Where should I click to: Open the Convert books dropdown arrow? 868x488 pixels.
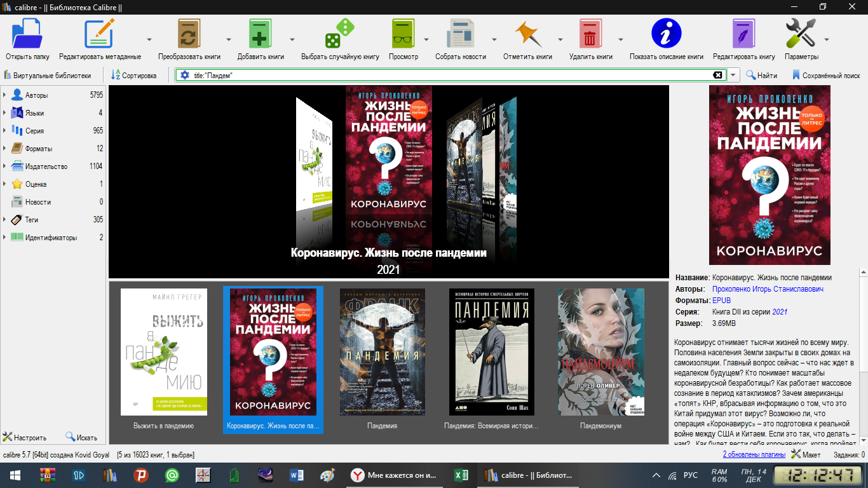point(228,39)
